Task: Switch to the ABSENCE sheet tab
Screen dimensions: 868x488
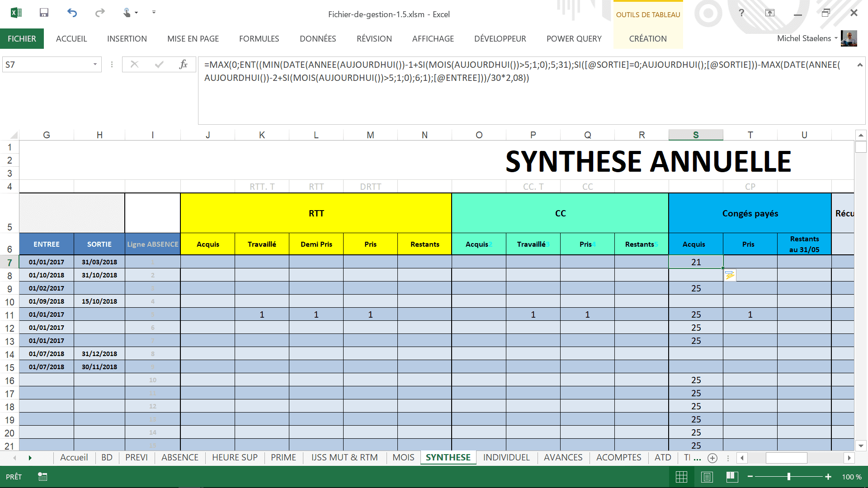Action: point(180,457)
